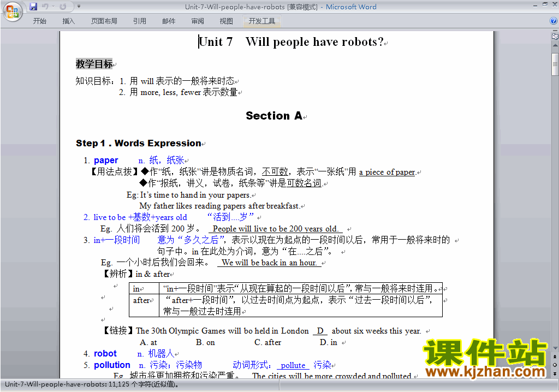The image size is (559, 392).
Task: Click blue text 意为"多久之后"
Action: (x=191, y=240)
